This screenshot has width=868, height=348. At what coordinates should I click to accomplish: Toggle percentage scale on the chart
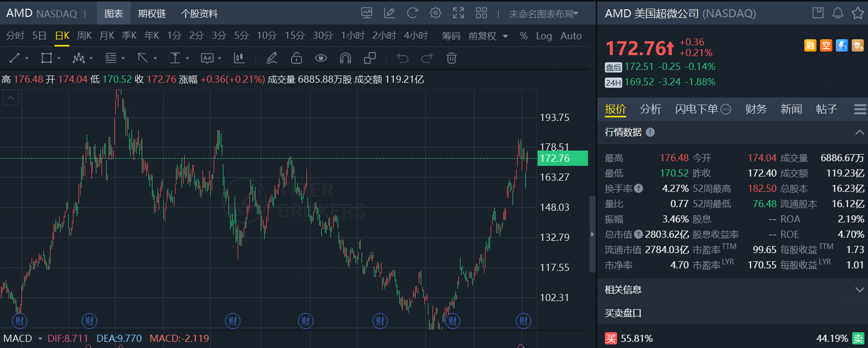[524, 36]
